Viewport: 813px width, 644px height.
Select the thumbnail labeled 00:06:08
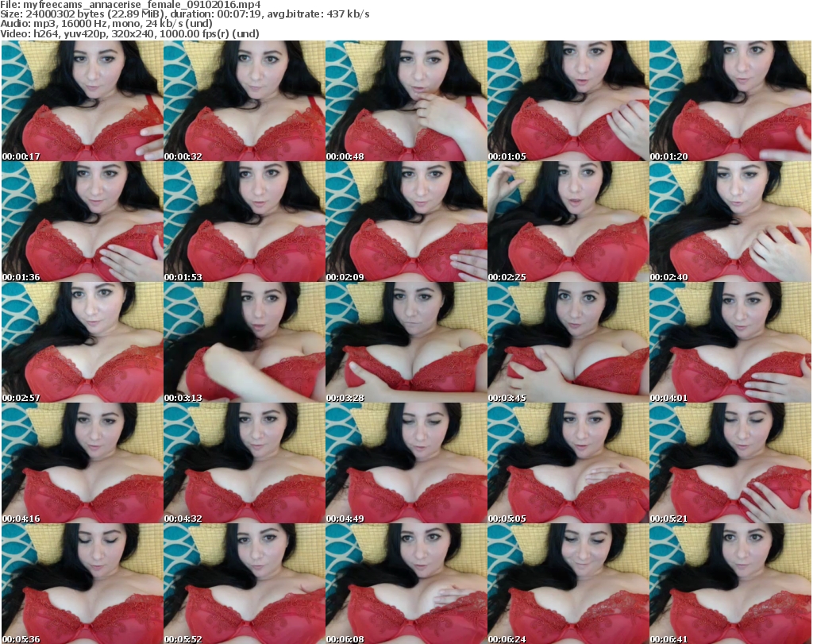406,584
